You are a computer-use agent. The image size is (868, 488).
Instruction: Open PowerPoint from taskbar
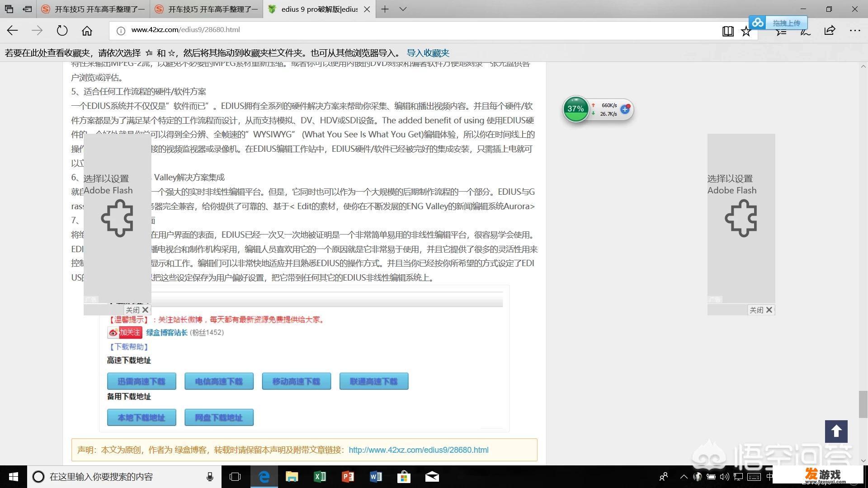pyautogui.click(x=348, y=477)
